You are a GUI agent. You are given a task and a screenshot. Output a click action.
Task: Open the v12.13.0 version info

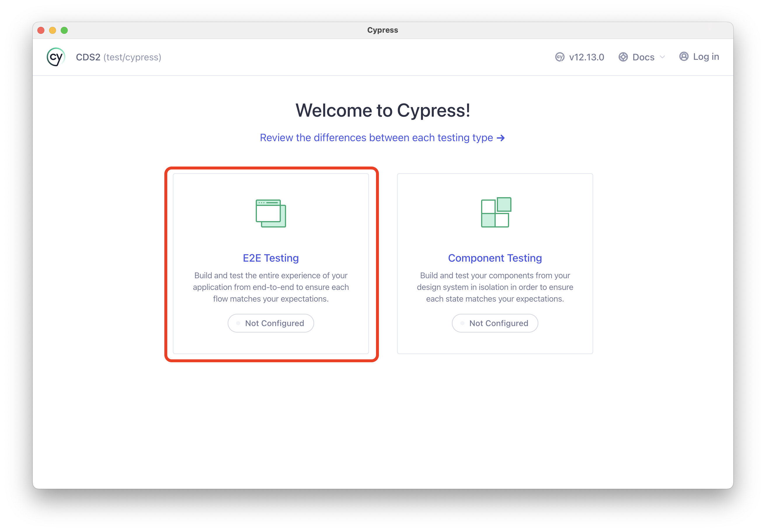pos(579,57)
